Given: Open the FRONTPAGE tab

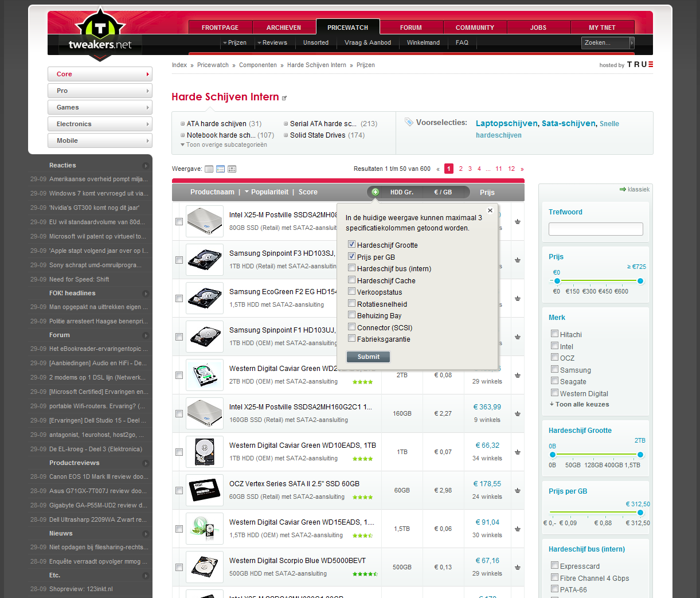Looking at the screenshot, I should click(220, 28).
